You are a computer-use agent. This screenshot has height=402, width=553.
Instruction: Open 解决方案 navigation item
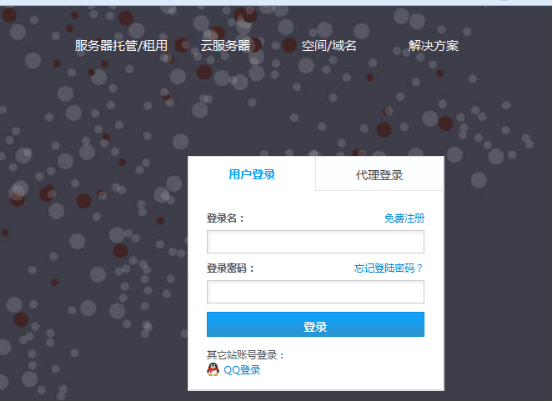click(x=433, y=45)
